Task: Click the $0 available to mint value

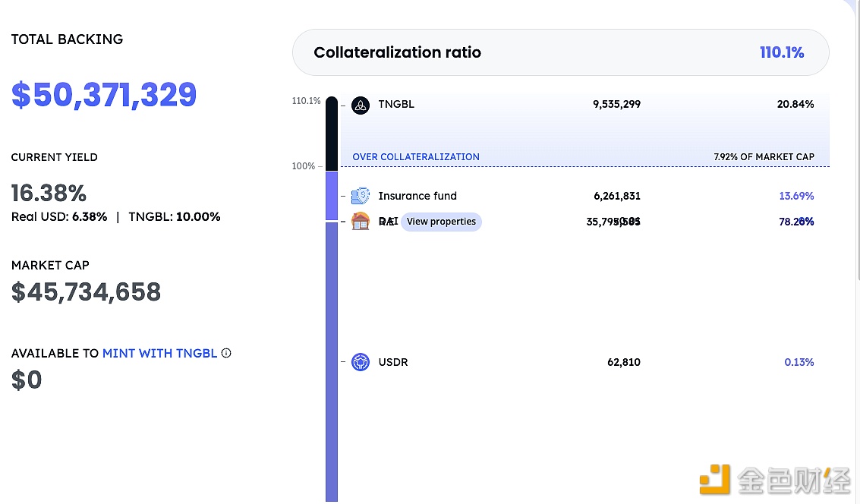Action: 27,380
